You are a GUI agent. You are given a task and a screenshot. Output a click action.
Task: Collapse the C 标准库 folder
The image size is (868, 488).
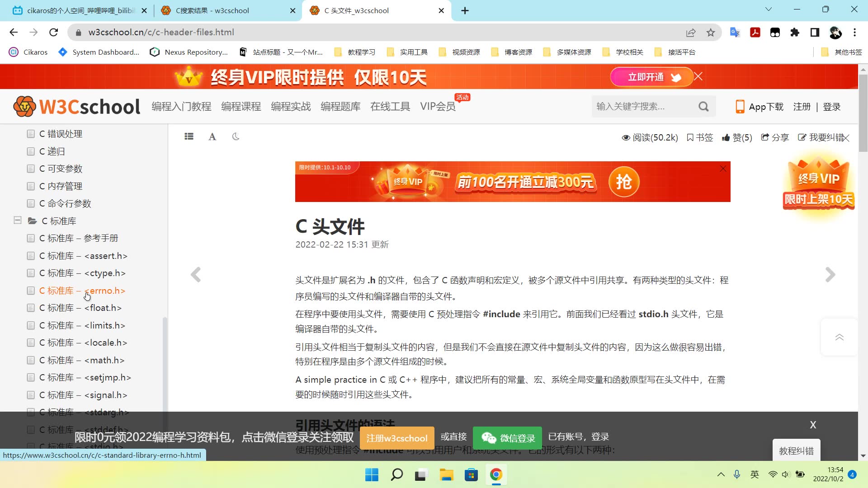[18, 221]
